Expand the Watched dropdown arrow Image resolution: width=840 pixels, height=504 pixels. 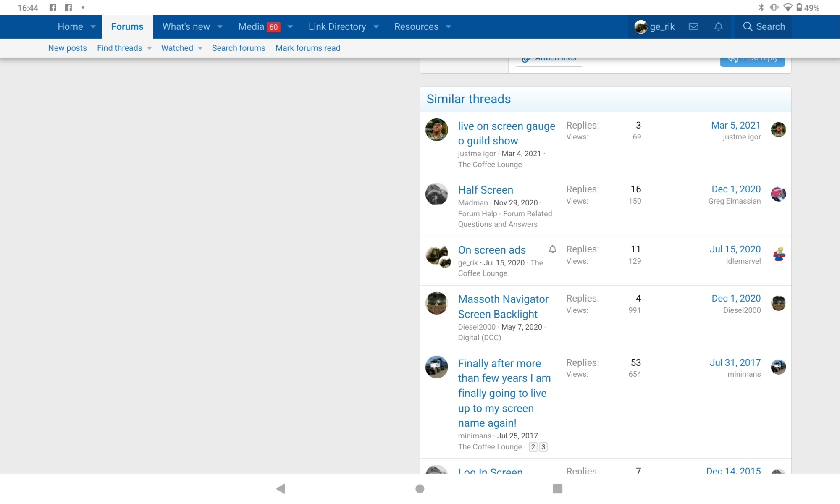coord(200,48)
